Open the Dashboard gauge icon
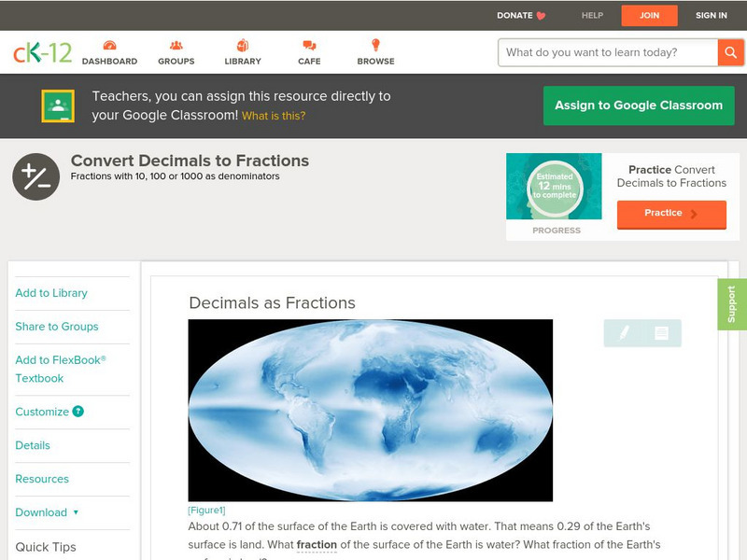Viewport: 747px width, 560px height. [109, 45]
